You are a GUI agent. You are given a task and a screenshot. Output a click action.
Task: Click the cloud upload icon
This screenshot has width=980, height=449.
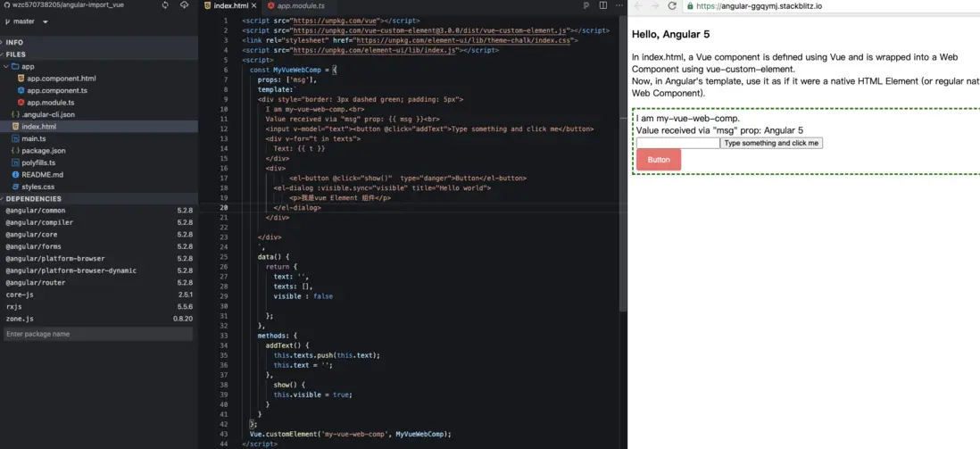185,5
